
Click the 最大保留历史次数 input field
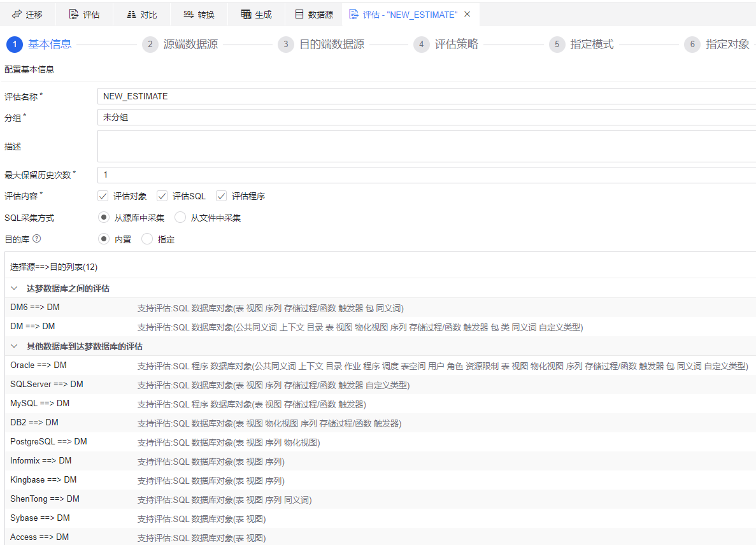tap(427, 175)
